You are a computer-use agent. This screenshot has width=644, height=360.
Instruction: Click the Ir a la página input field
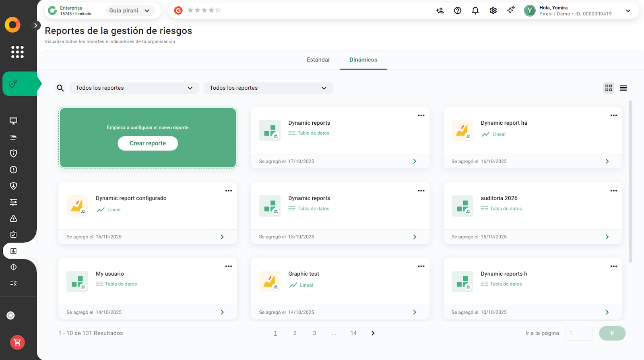pos(578,333)
